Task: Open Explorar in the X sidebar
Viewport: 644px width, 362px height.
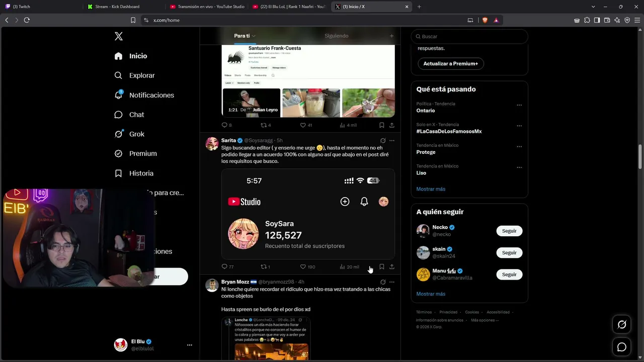Action: tap(135, 75)
